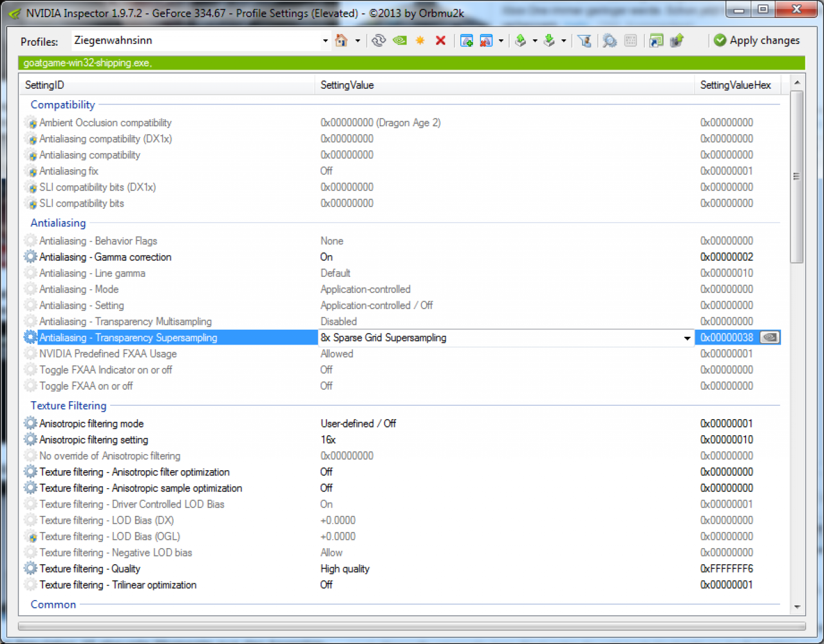
Task: Click the 16x anisotropic filtering value
Action: [x=328, y=440]
